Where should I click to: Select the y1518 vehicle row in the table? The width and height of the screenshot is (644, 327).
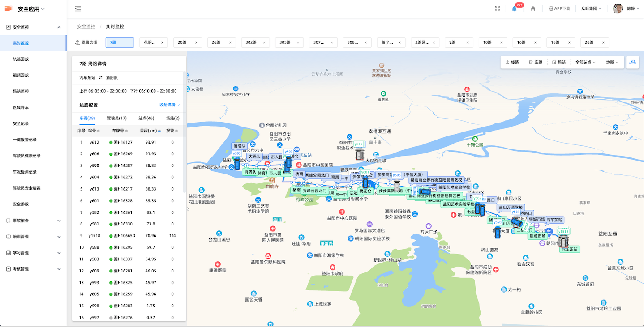(129, 235)
